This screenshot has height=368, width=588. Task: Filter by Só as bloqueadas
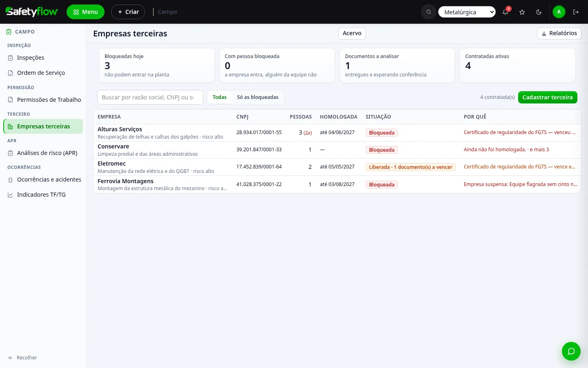click(258, 97)
